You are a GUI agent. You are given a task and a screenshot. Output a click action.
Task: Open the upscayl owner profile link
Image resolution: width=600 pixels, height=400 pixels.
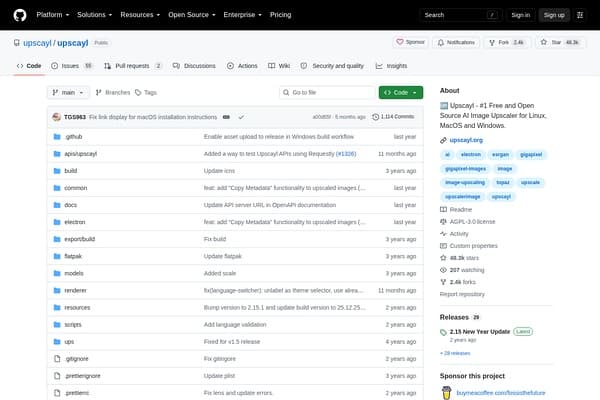(37, 43)
